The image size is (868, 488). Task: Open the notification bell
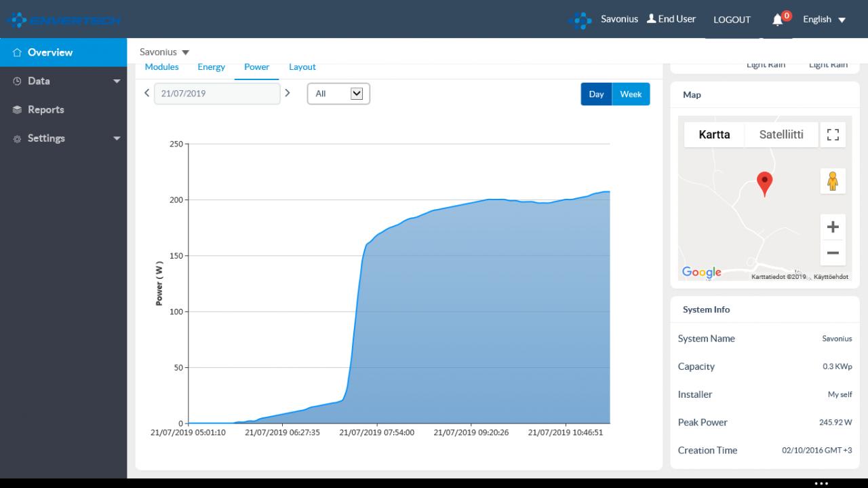tap(778, 20)
